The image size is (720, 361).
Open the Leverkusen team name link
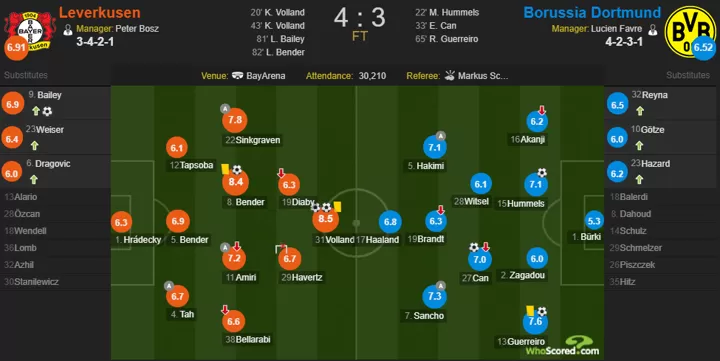coord(100,12)
